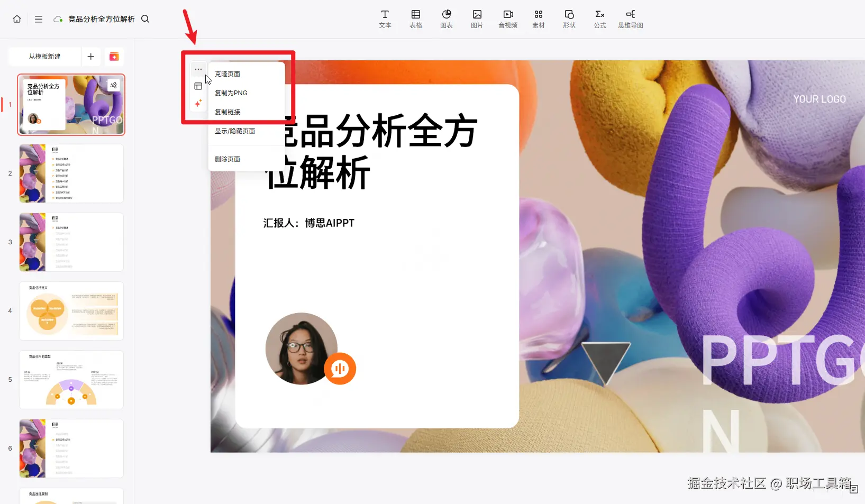865x504 pixels.
Task: Insert audio or video (音视频)
Action: click(x=508, y=19)
